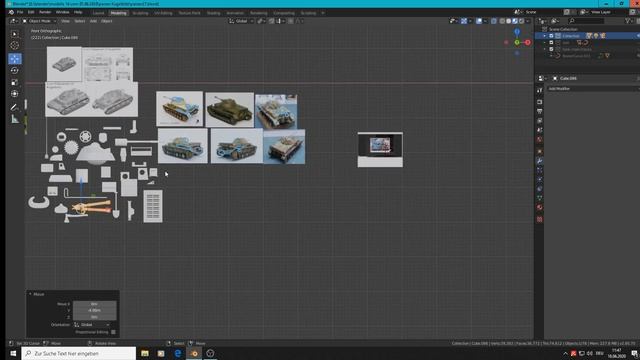Open the Render properties tab
Screen dimensions: 640x360
tap(540, 102)
